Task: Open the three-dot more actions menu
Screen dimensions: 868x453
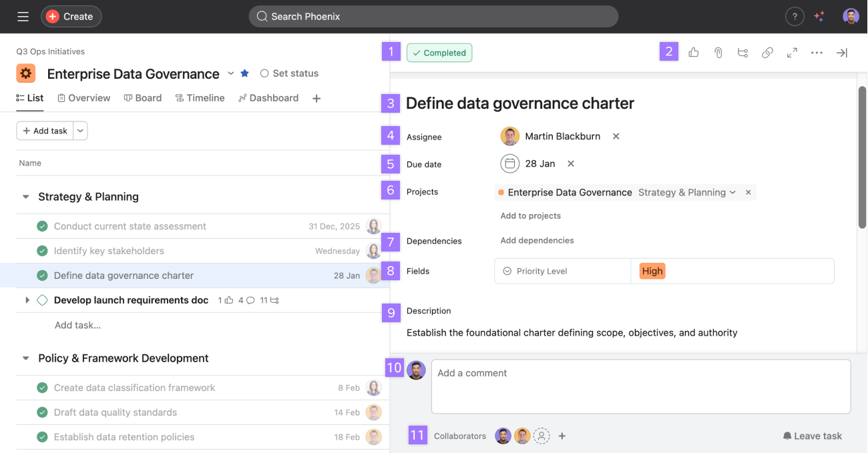Action: point(817,53)
